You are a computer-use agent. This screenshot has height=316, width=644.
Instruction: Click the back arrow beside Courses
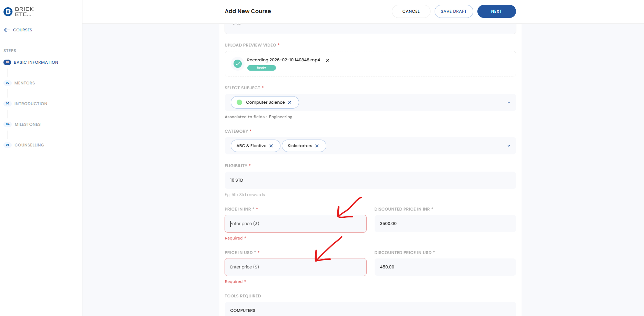point(7,30)
